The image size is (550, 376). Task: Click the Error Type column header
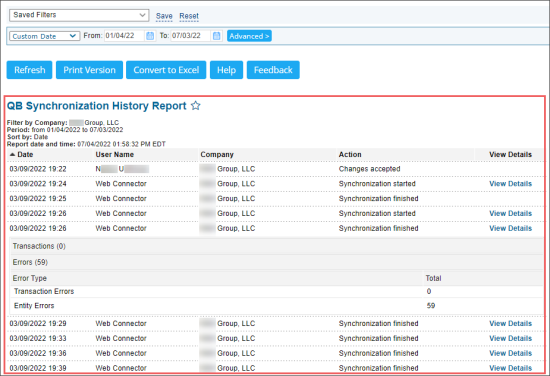click(x=29, y=278)
